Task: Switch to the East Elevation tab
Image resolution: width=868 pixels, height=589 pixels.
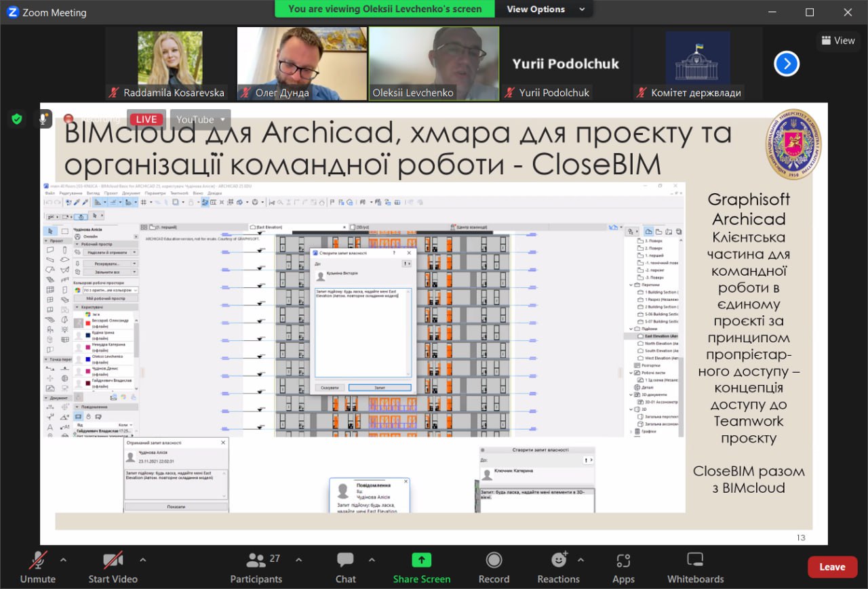Action: (x=298, y=227)
